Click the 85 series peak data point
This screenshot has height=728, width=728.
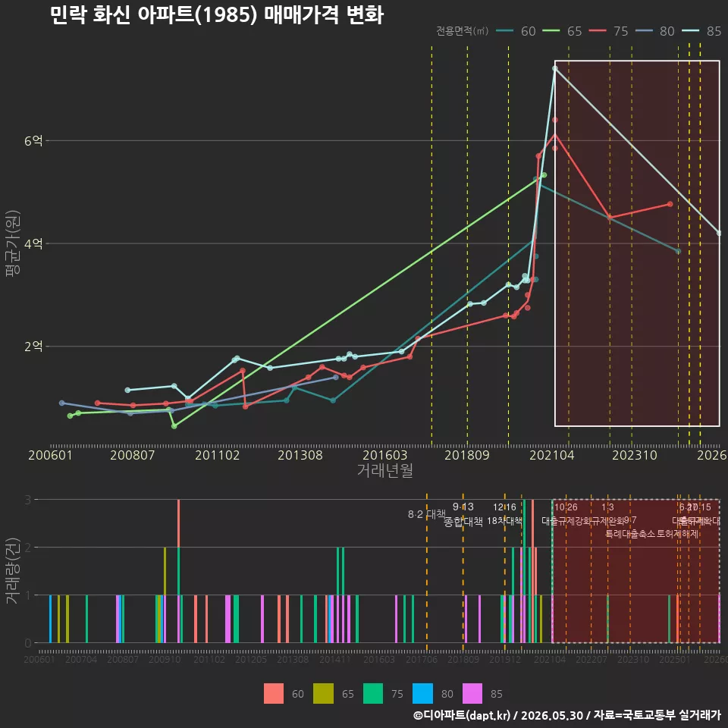(x=555, y=68)
